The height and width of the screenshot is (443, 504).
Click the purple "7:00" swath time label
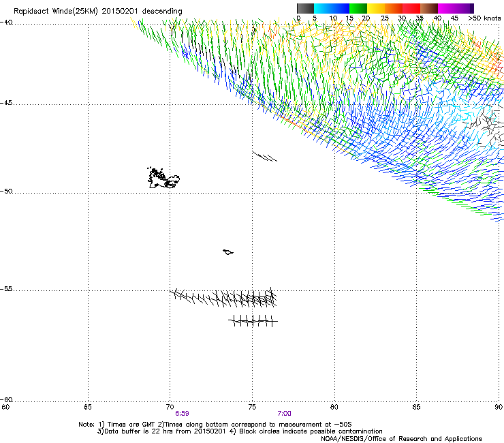coord(285,414)
